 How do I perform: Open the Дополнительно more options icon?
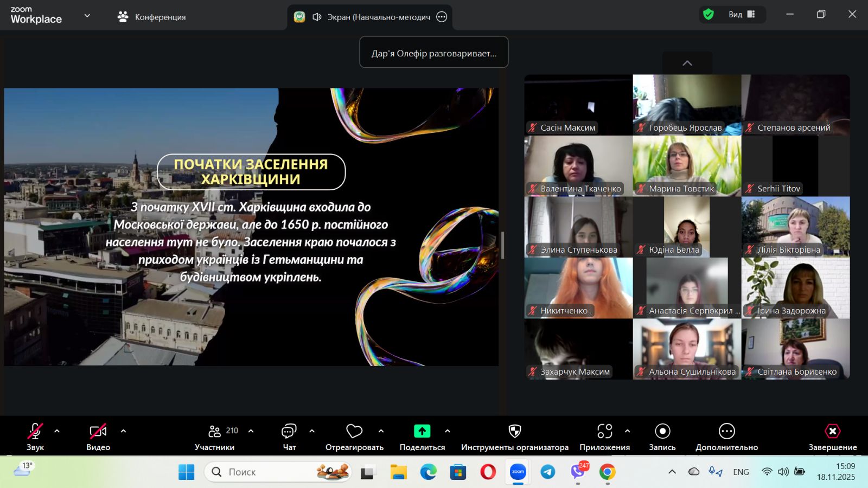coord(726,432)
